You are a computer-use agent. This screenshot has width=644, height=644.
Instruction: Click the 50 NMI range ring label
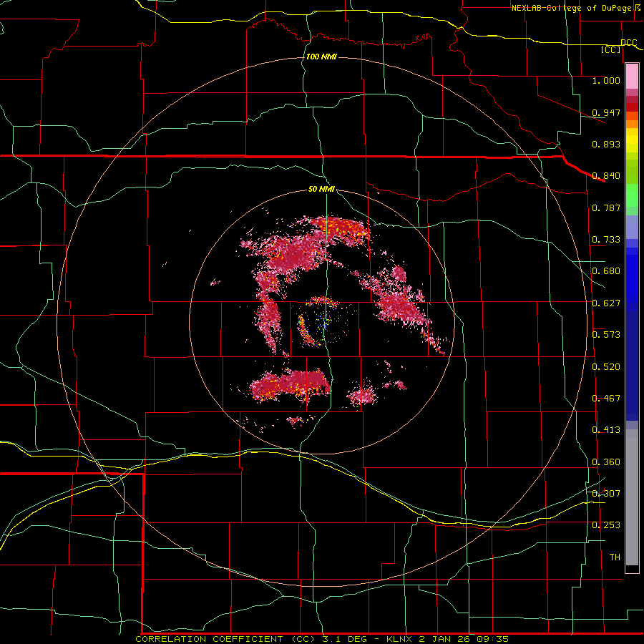coord(321,189)
